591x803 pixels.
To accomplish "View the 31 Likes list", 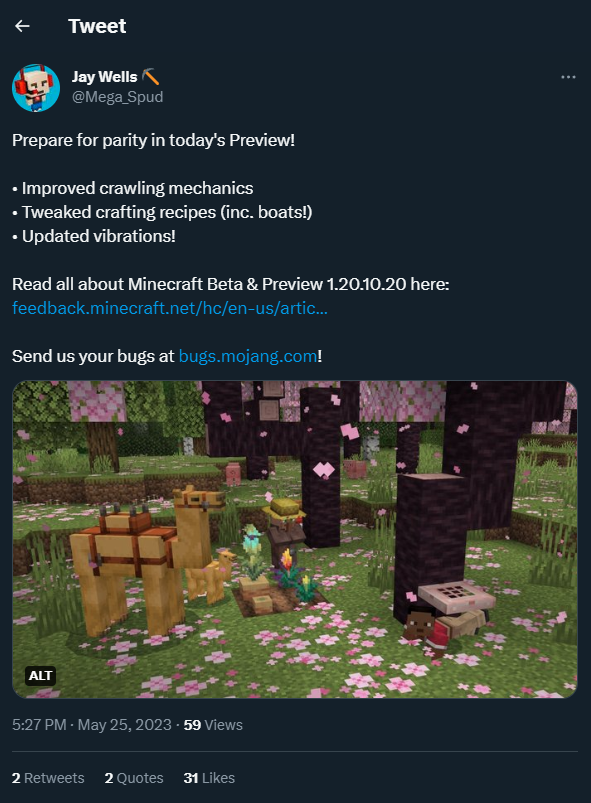I will point(209,778).
